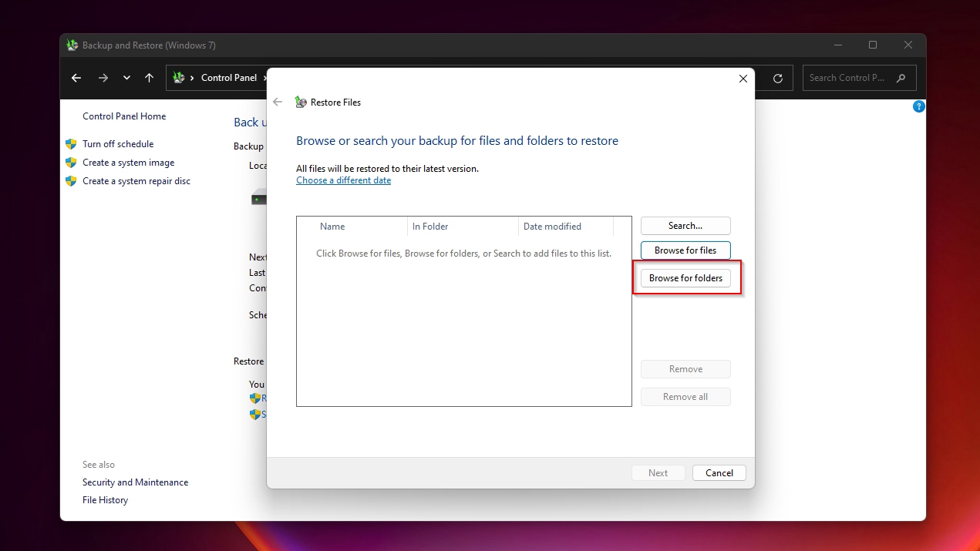
Task: Click the Name column header
Action: (332, 227)
